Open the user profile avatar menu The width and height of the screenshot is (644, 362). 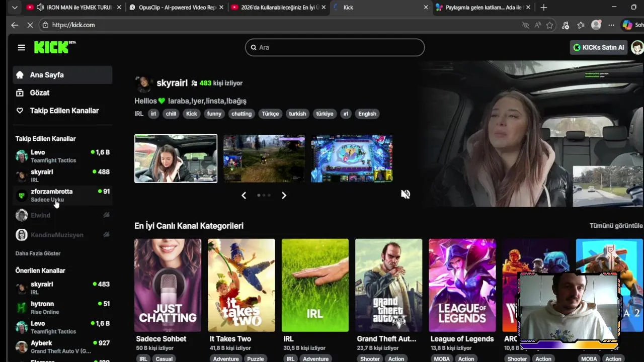point(637,47)
